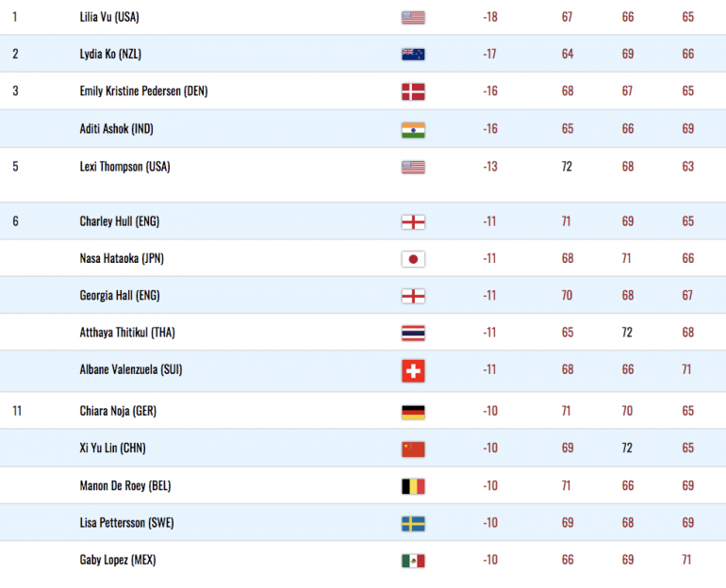Click the Belgium flag icon
The width and height of the screenshot is (726, 588).
pyautogui.click(x=413, y=486)
